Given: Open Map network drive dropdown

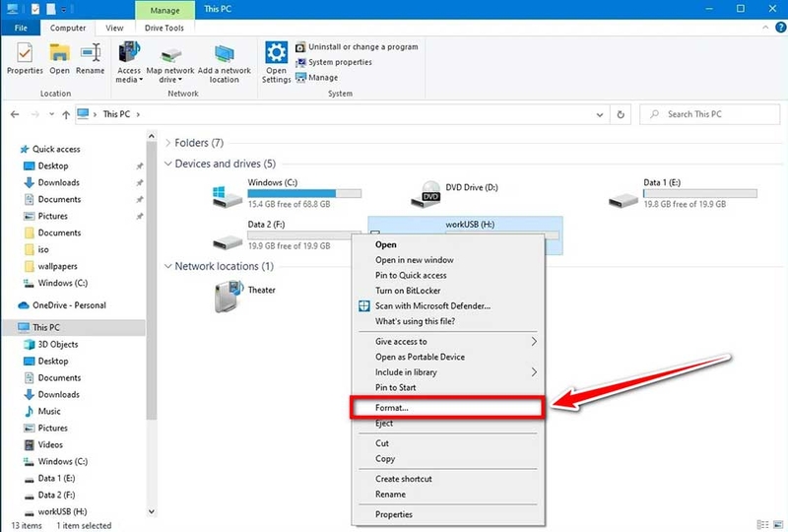Looking at the screenshot, I should tap(170, 65).
